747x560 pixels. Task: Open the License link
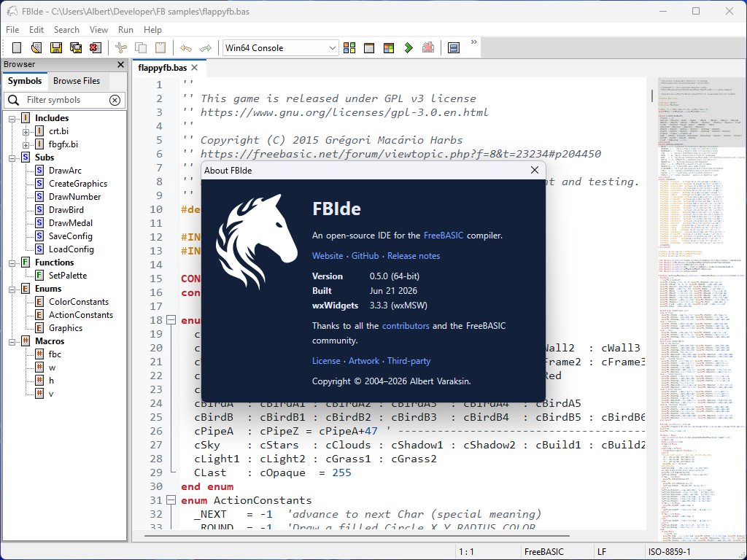[x=326, y=361]
